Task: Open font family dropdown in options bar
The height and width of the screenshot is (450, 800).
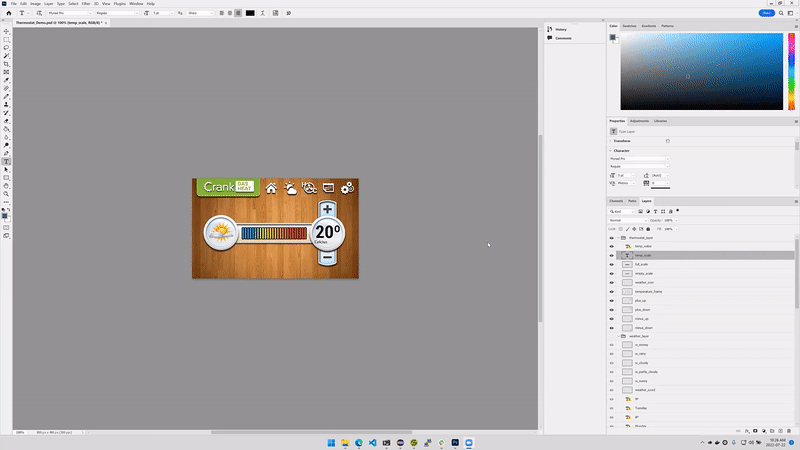Action: (70, 13)
